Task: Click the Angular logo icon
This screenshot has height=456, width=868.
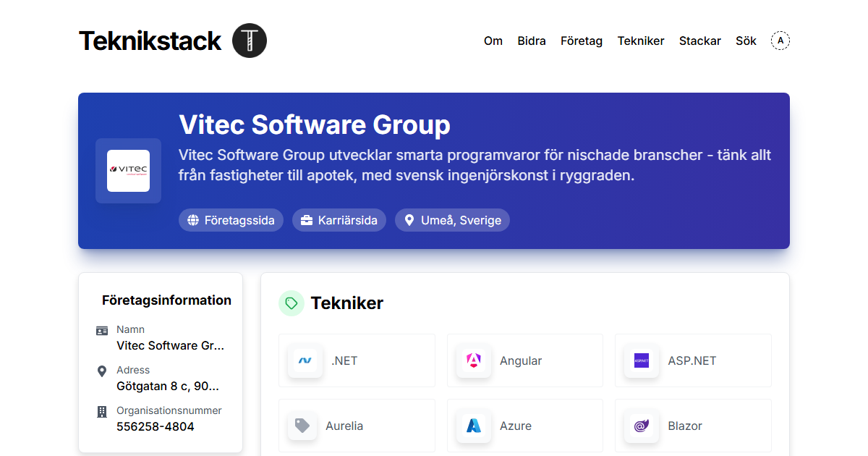Action: pyautogui.click(x=474, y=360)
